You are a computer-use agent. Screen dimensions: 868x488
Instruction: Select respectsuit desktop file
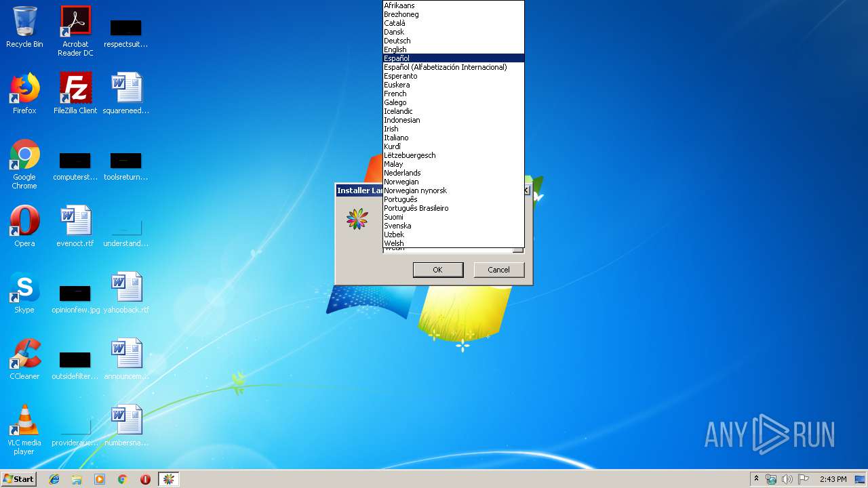coord(126,33)
